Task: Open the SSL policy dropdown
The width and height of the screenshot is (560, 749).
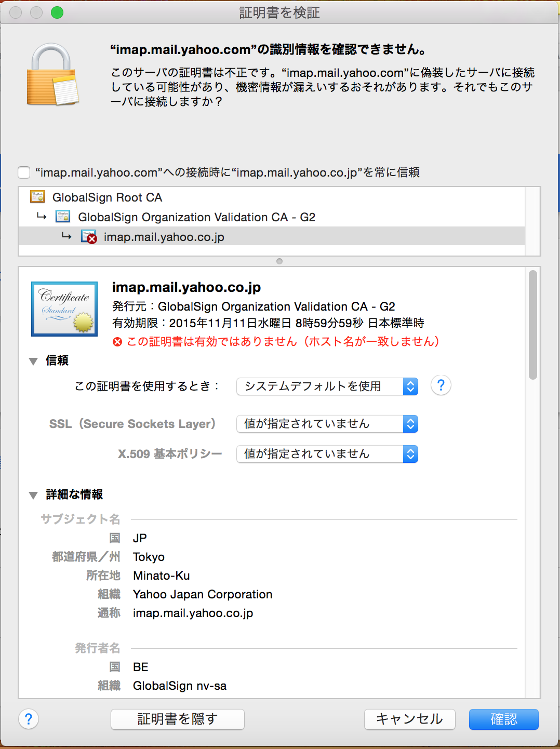Action: 327,424
